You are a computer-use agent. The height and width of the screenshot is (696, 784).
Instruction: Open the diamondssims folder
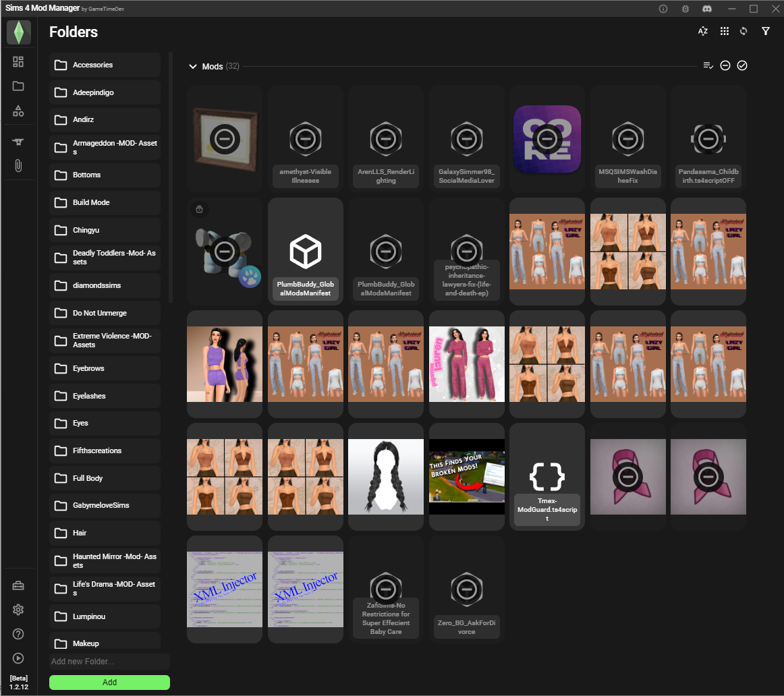coord(105,285)
